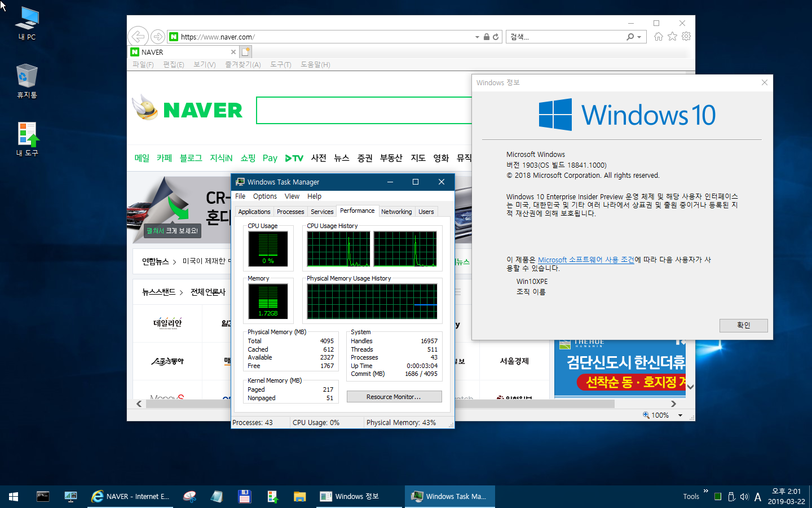
Task: Click the Internet Explorer forward arrow
Action: pos(158,37)
